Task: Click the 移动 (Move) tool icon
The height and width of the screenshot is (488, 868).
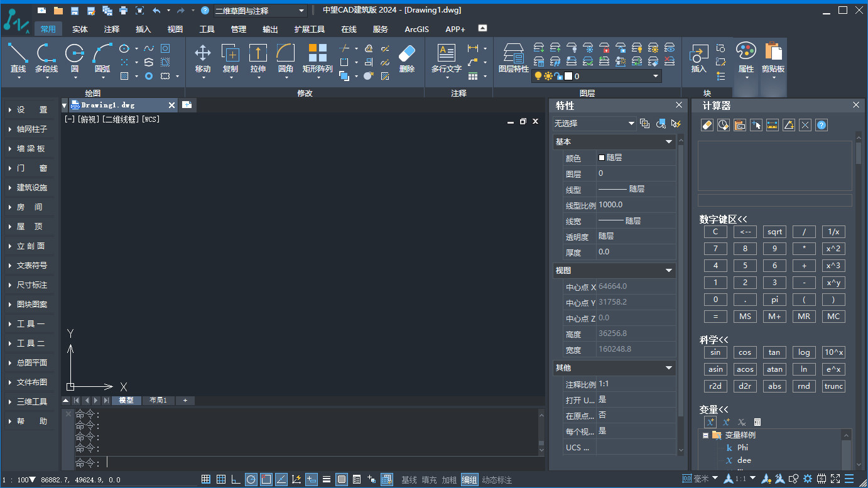Action: pos(202,55)
